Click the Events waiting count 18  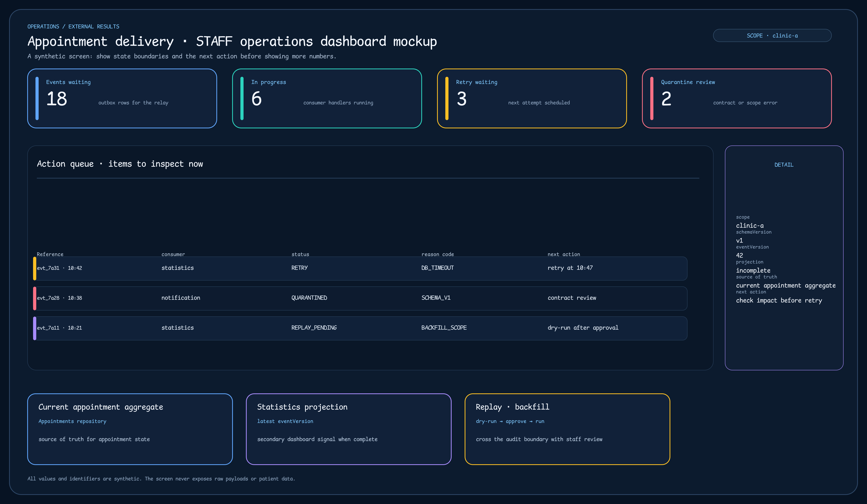tap(57, 99)
